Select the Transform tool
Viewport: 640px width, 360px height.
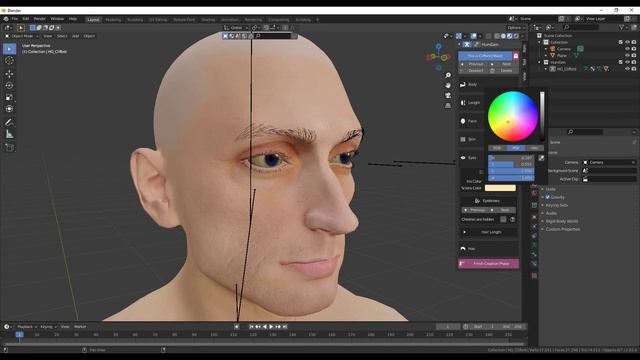pos(9,109)
